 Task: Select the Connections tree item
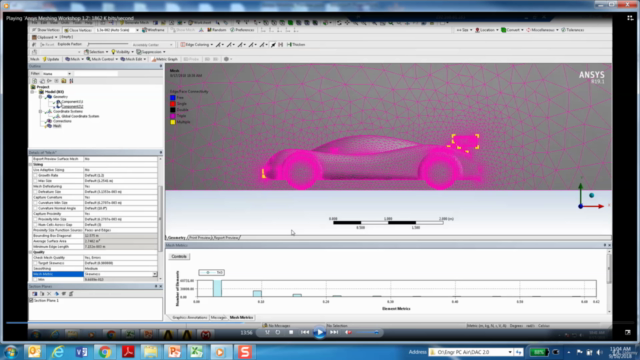coord(62,121)
